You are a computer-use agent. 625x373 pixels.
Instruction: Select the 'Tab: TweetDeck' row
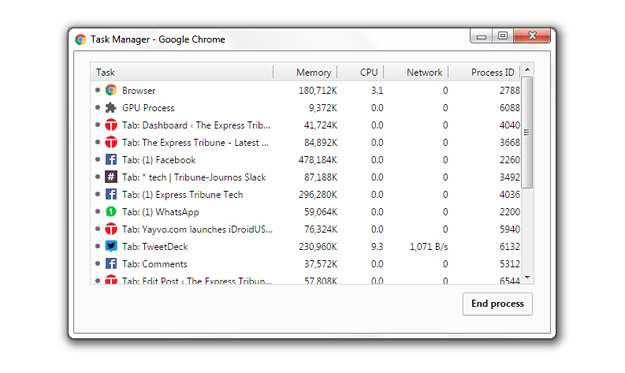(306, 246)
